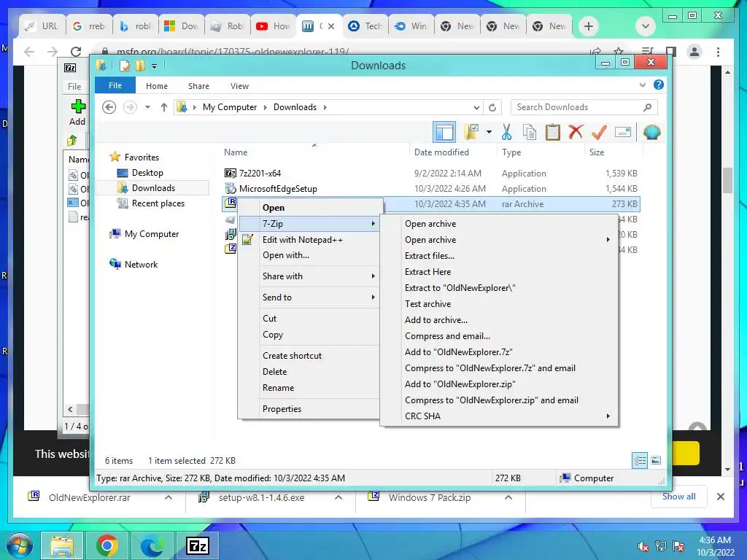Open Chrome's three-dot menu
Image resolution: width=747 pixels, height=560 pixels.
click(718, 52)
